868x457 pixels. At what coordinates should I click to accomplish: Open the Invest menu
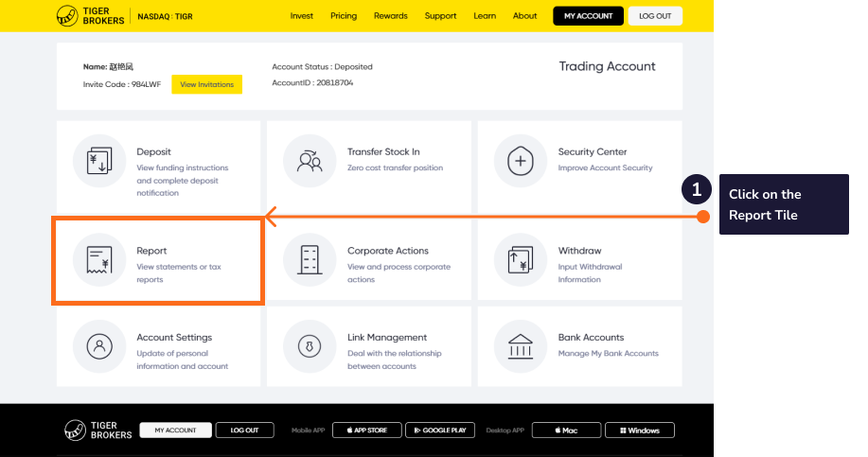tap(302, 16)
